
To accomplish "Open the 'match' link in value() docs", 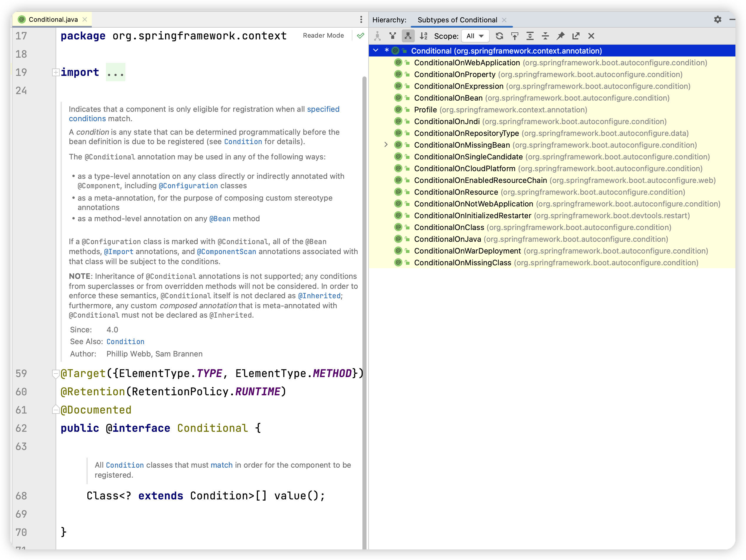I will [x=222, y=465].
